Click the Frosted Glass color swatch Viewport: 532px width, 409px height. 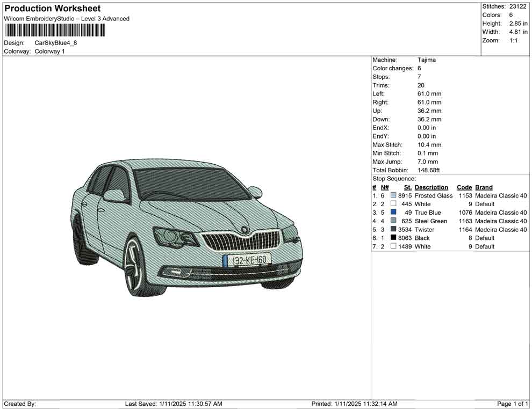(x=393, y=196)
